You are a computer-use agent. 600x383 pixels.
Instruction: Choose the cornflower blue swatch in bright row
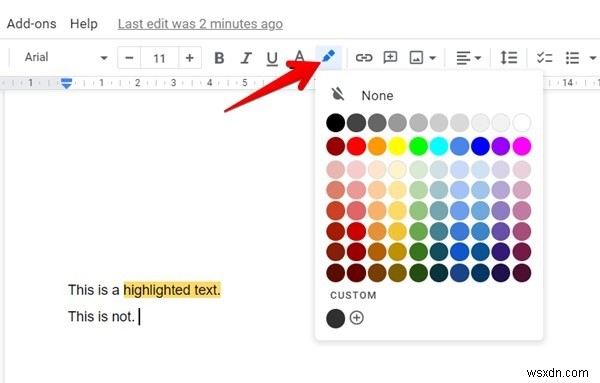click(x=460, y=146)
